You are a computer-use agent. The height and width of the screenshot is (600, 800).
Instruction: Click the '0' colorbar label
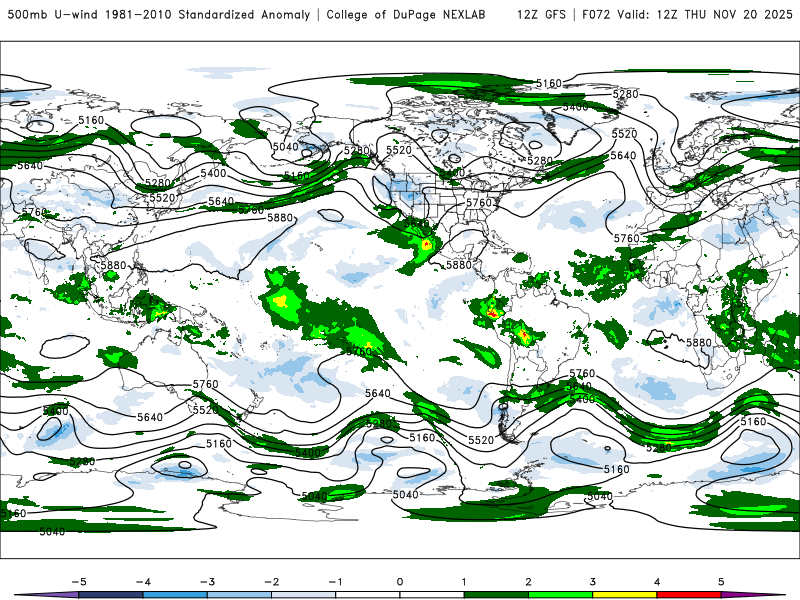400,582
